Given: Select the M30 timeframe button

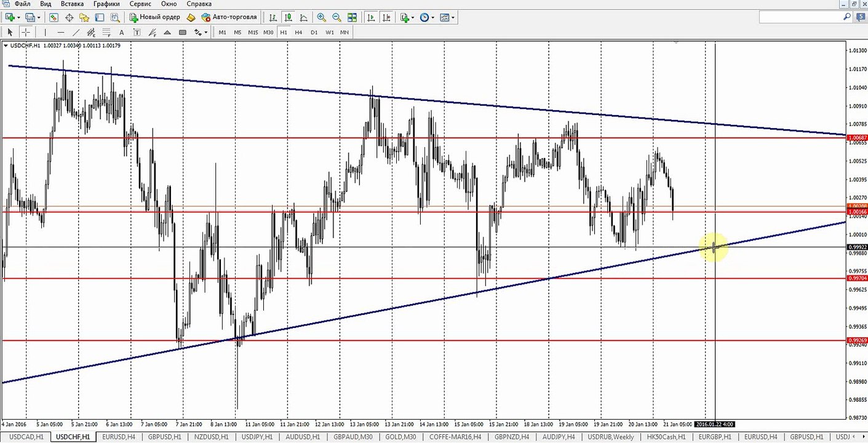Looking at the screenshot, I should 268,32.
